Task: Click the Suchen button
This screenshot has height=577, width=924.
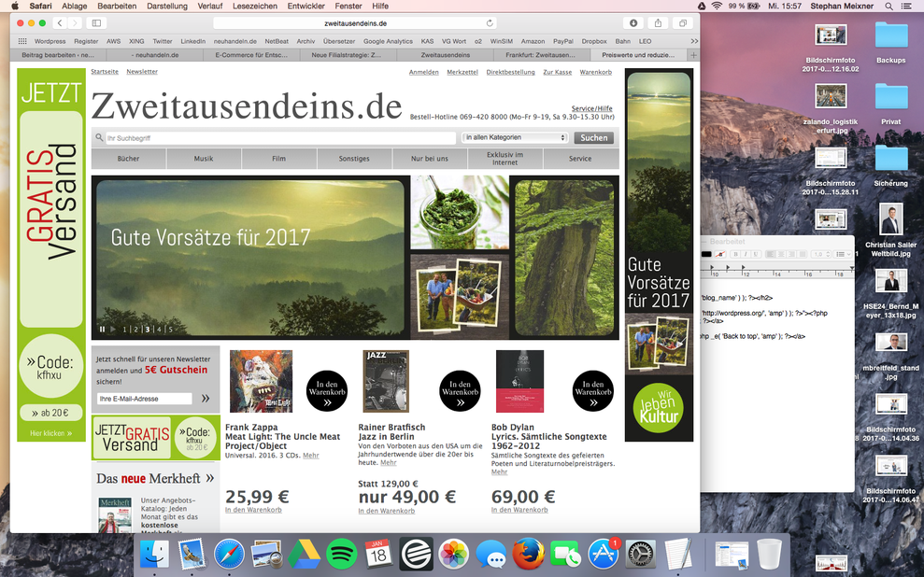Action: (x=593, y=138)
